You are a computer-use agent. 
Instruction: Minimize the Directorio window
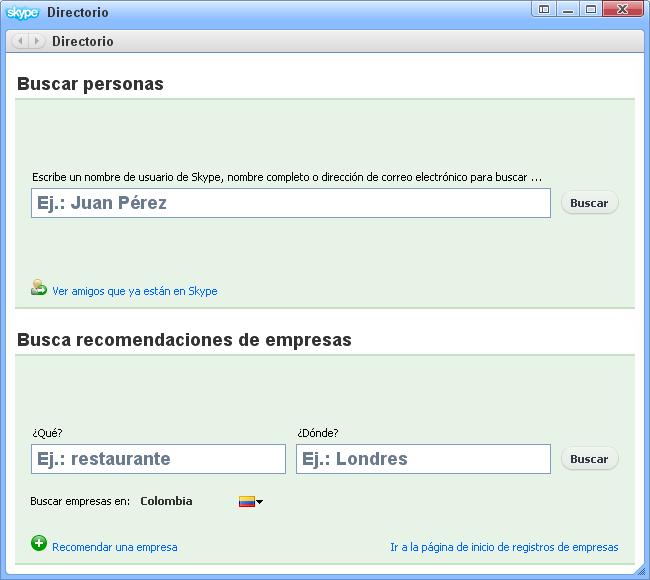[x=568, y=10]
